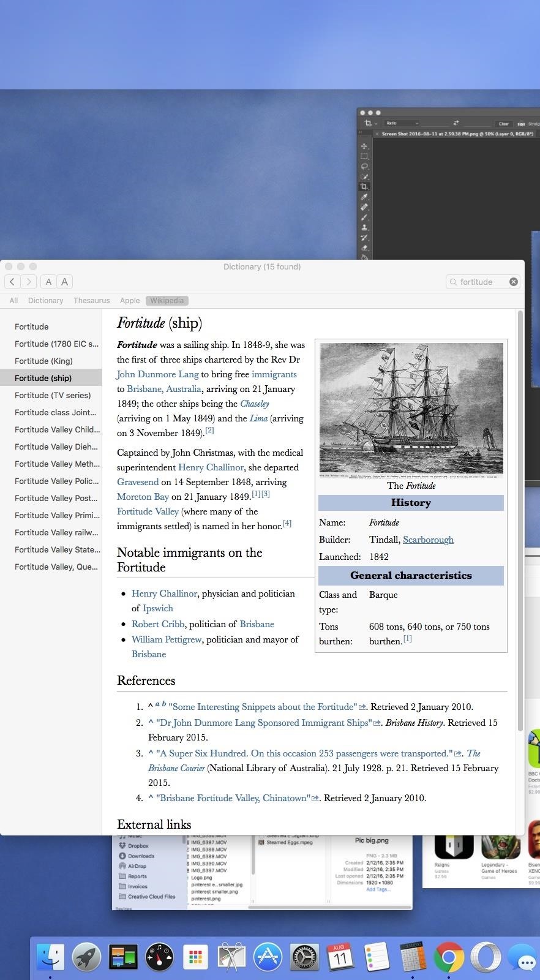Image resolution: width=540 pixels, height=980 pixels.
Task: Open Calendar from the Dock
Action: (340, 956)
